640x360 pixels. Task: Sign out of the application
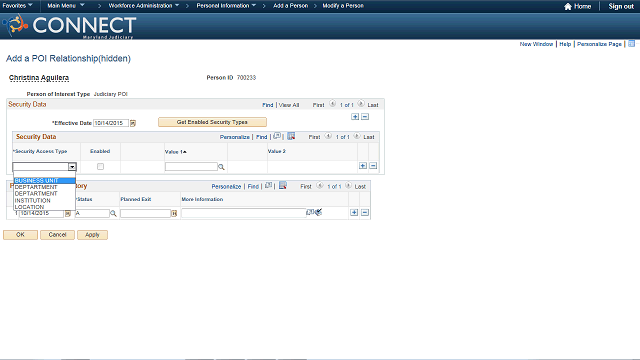click(621, 6)
